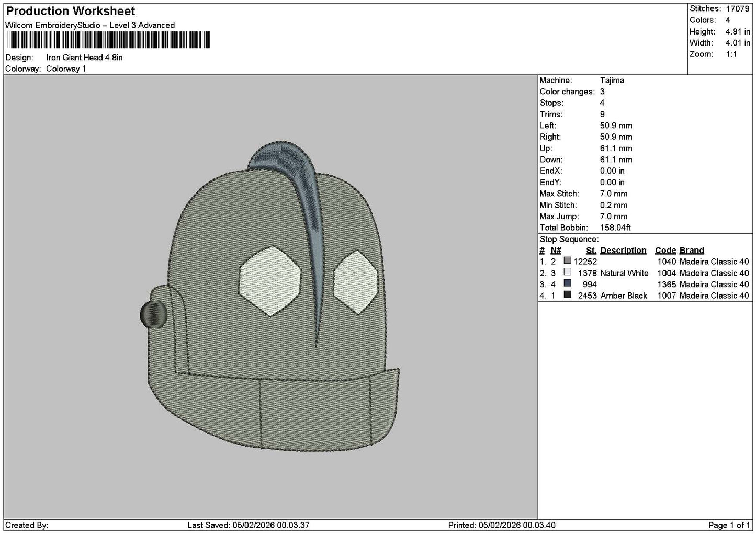The height and width of the screenshot is (534, 756).
Task: Click the gray thread swatch for code 1040
Action: click(x=567, y=260)
